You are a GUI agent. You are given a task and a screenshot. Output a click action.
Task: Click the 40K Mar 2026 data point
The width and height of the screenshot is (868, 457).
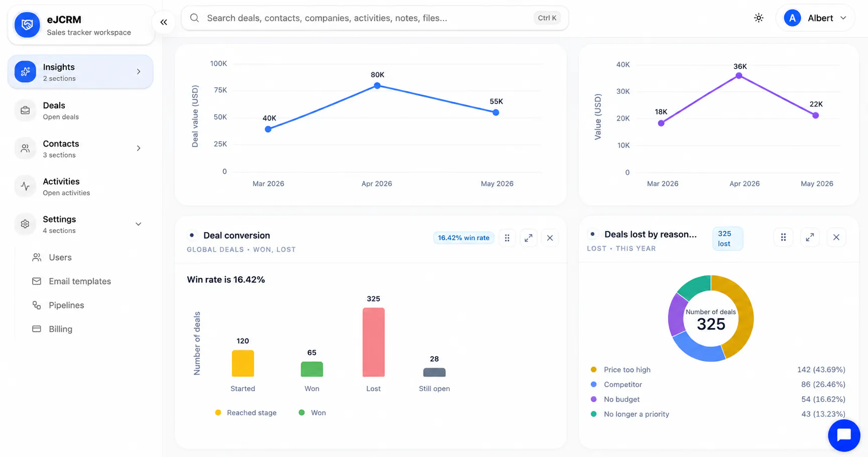tap(268, 129)
